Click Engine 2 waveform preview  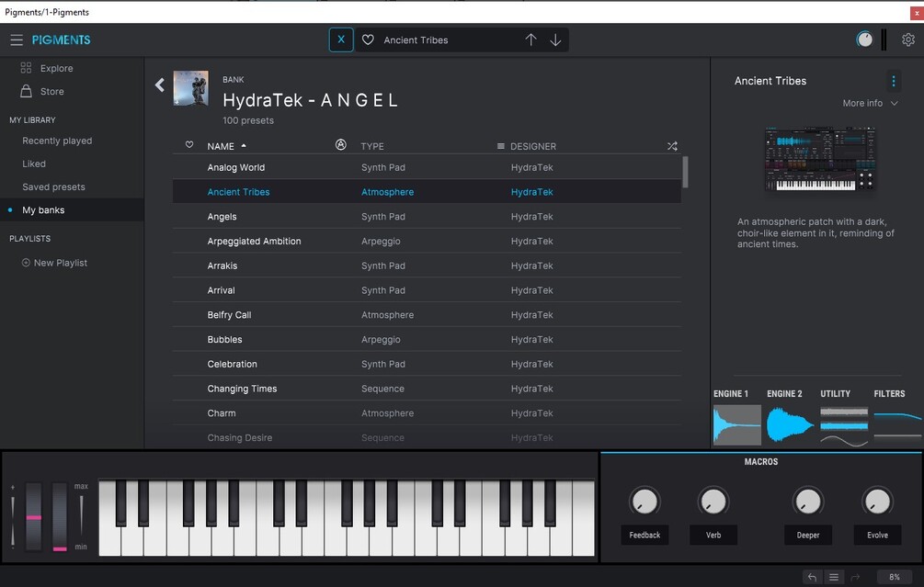791,424
